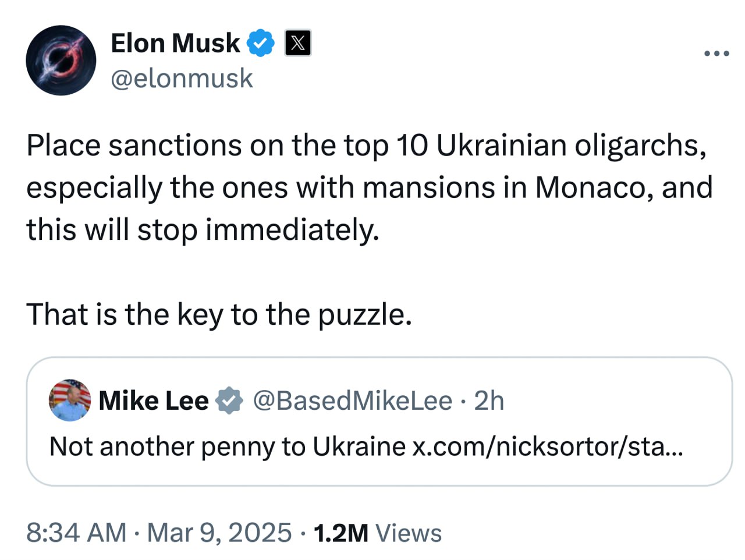Click the 1.2M Views counter
The height and width of the screenshot is (560, 745).
[378, 533]
